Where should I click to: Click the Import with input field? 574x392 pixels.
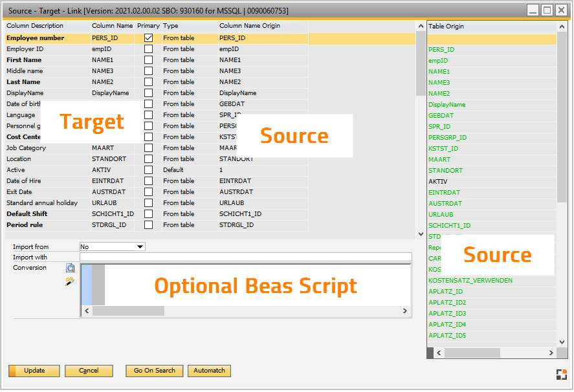pyautogui.click(x=246, y=257)
